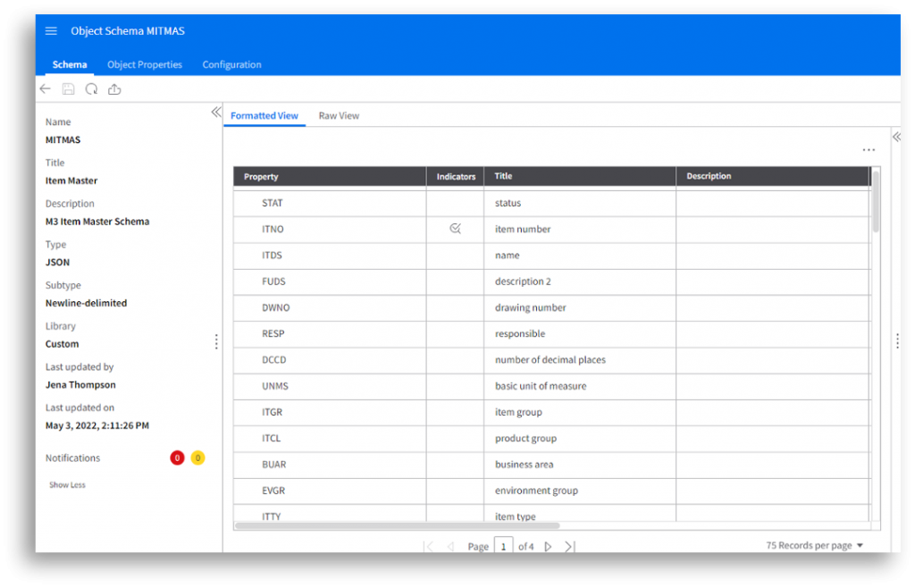Viewport: 915px width, 588px height.
Task: Select the ITNO property cell
Action: pos(330,230)
